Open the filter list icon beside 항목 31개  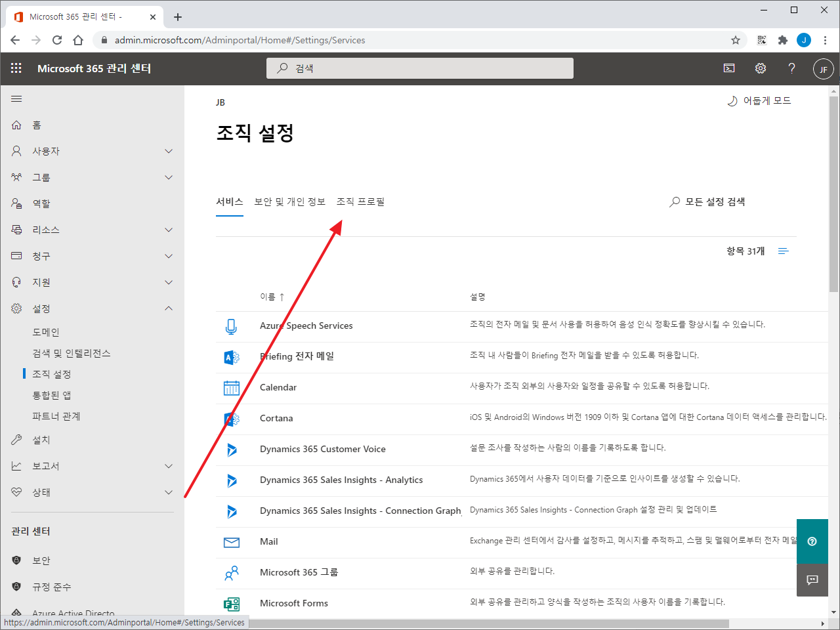(783, 251)
